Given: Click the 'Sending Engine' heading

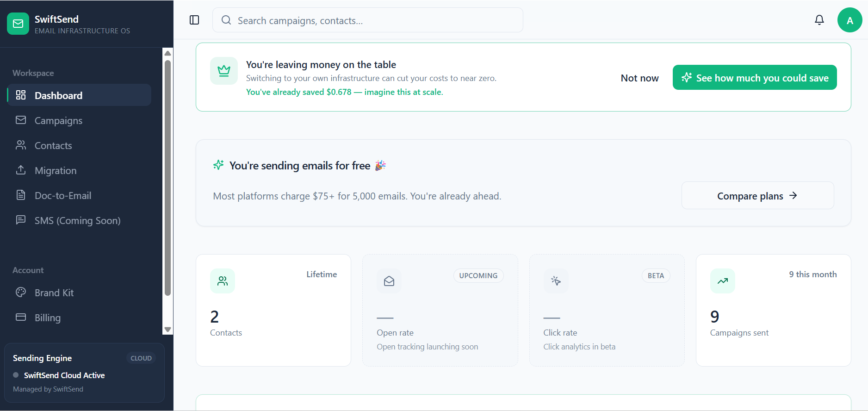Looking at the screenshot, I should [42, 358].
